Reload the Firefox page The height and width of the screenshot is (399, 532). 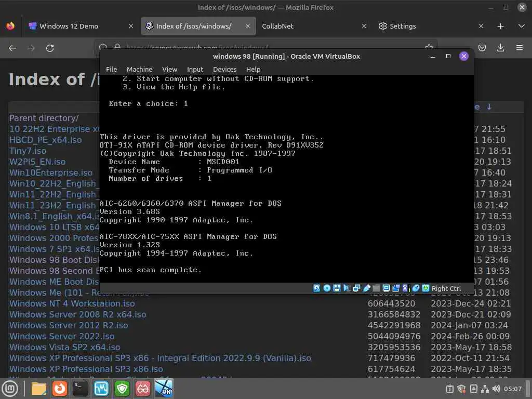pos(50,48)
